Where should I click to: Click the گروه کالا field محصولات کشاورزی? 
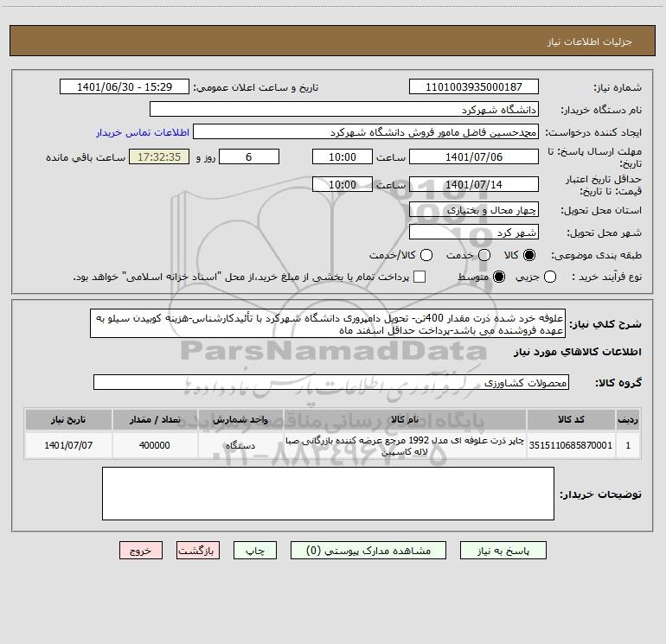click(331, 382)
